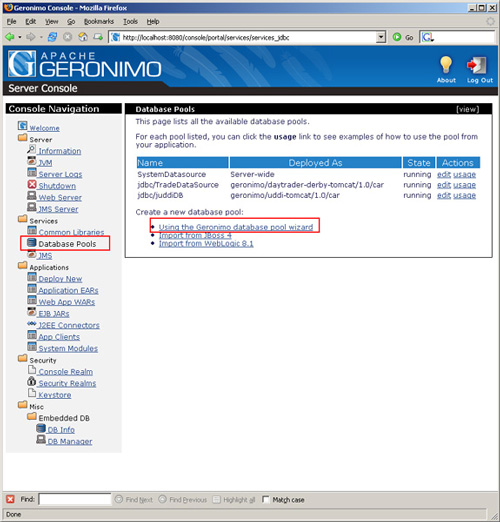The width and height of the screenshot is (500, 522).
Task: Open the Tools menu
Action: click(x=130, y=22)
